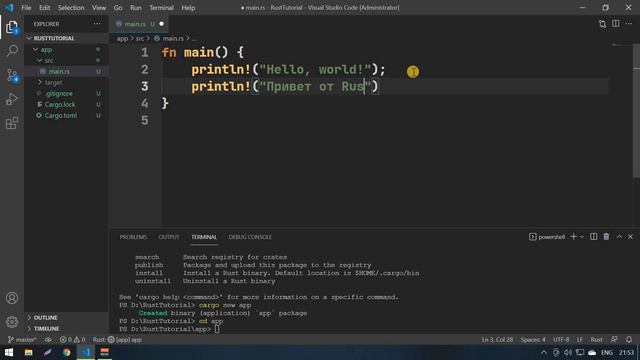The width and height of the screenshot is (640, 360).
Task: Switch to the PROBLEMS panel tab
Action: (133, 237)
